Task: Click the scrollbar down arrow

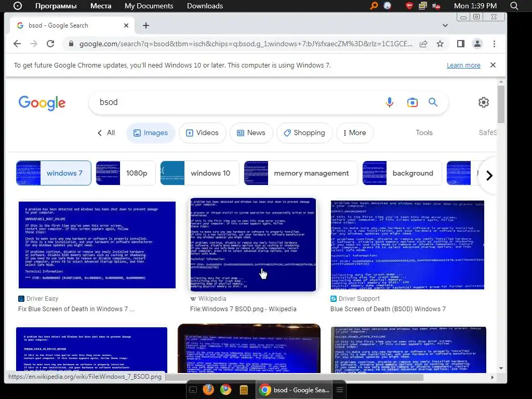Action: (501, 368)
